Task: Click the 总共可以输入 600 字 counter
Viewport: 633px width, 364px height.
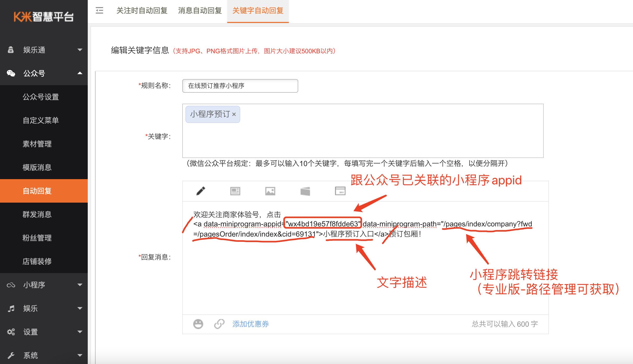Action: pos(505,324)
